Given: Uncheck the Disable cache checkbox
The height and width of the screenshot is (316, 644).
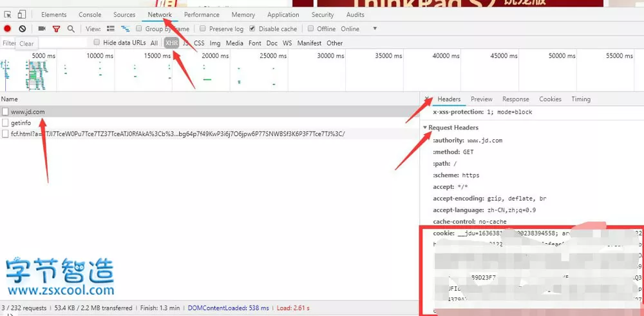Looking at the screenshot, I should [252, 29].
